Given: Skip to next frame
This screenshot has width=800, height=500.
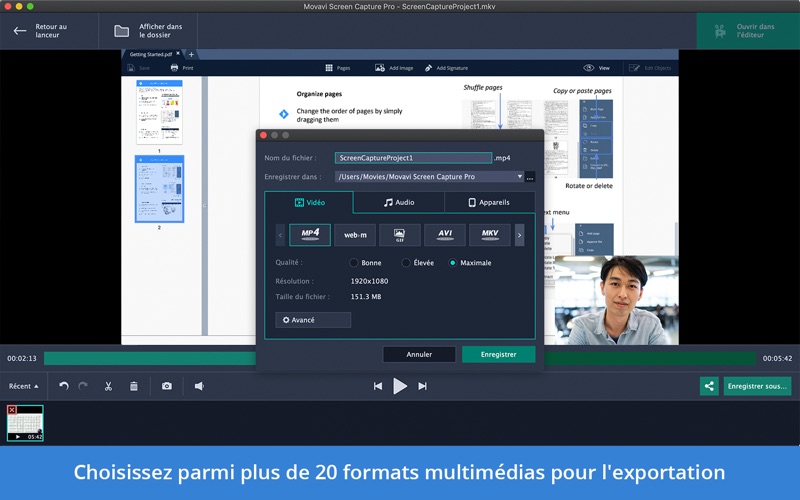Looking at the screenshot, I should coord(422,386).
